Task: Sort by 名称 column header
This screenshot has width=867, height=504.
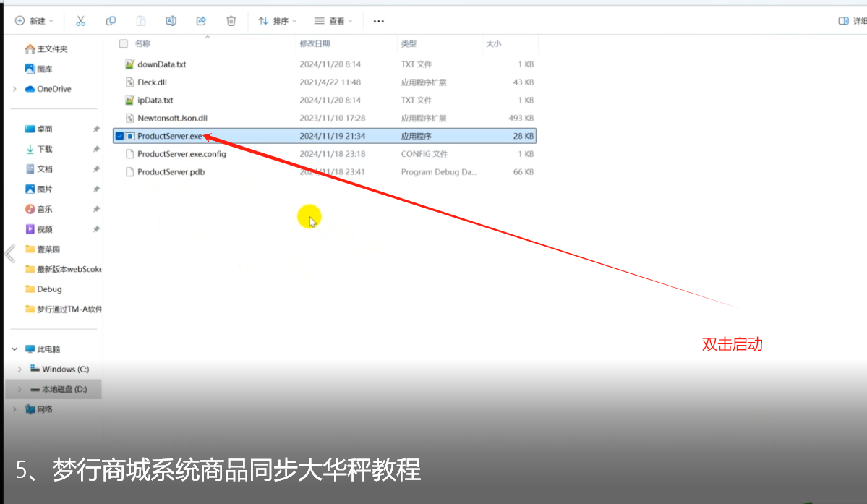Action: 142,43
